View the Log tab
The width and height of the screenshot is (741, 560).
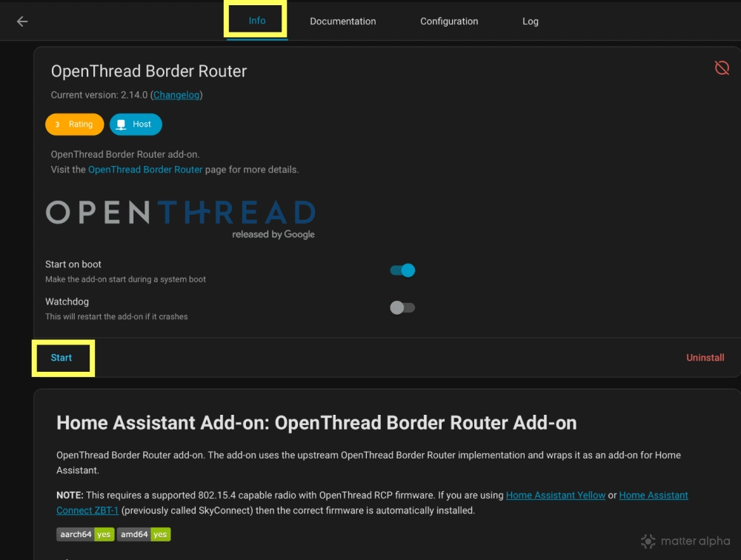click(x=530, y=21)
